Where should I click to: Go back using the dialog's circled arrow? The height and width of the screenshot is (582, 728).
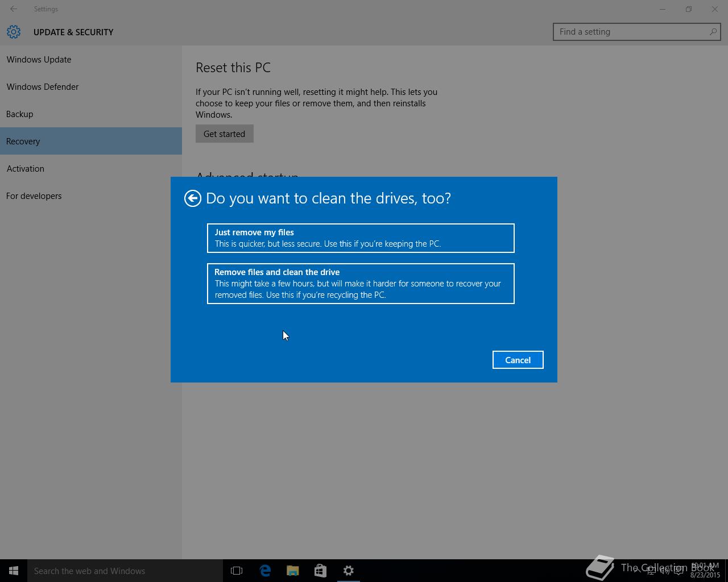[193, 198]
